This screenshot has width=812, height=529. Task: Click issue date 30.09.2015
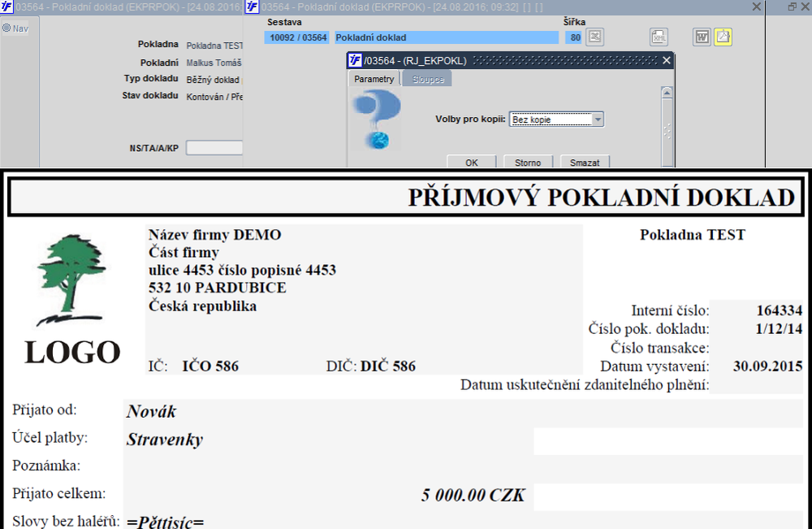click(x=767, y=366)
